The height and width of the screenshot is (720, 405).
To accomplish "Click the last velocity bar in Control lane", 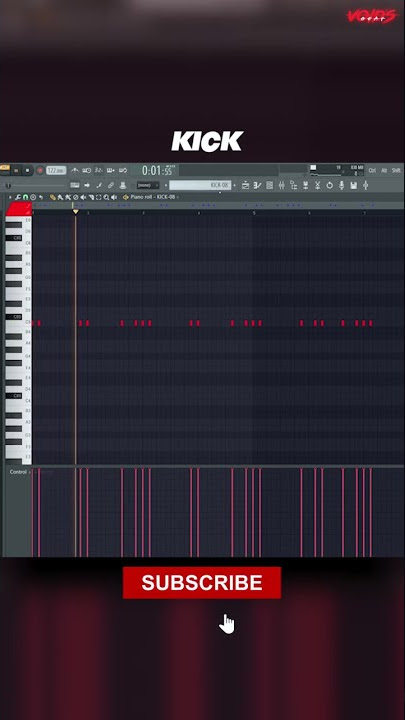I will [x=371, y=512].
